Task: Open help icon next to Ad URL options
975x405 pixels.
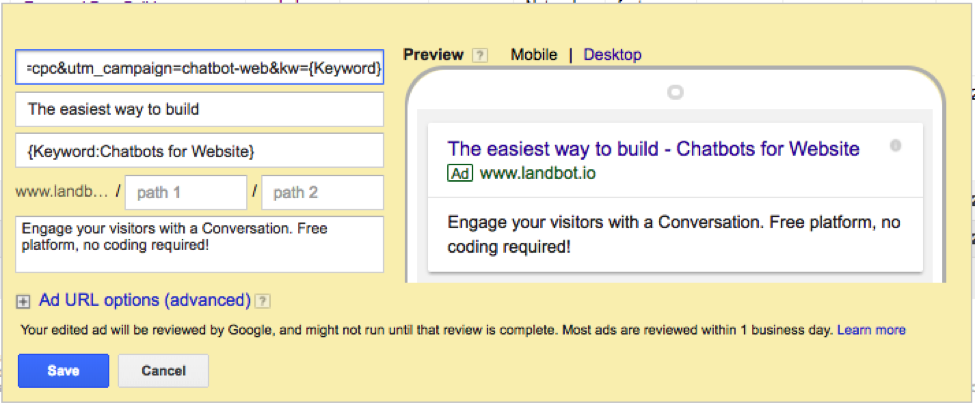Action: point(264,302)
